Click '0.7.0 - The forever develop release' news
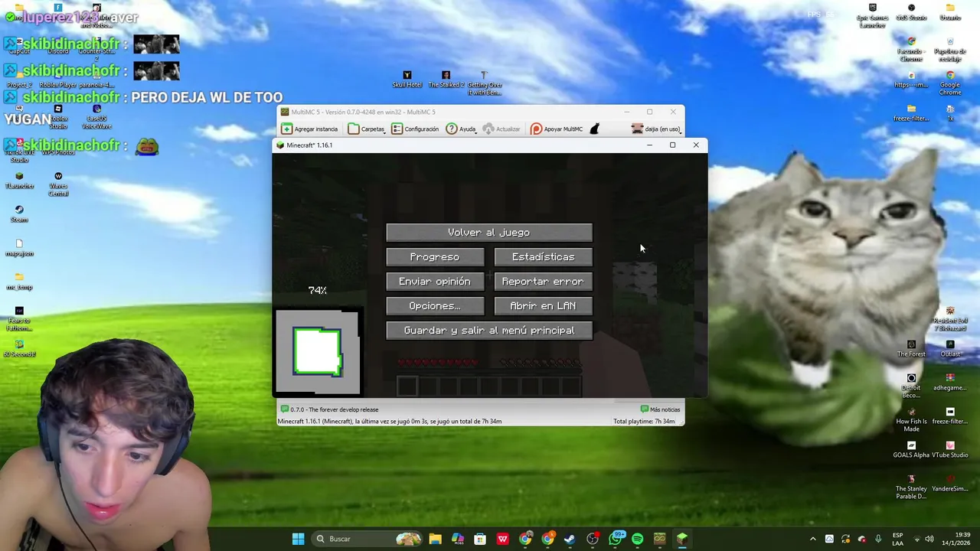Image resolution: width=980 pixels, height=551 pixels. point(329,409)
